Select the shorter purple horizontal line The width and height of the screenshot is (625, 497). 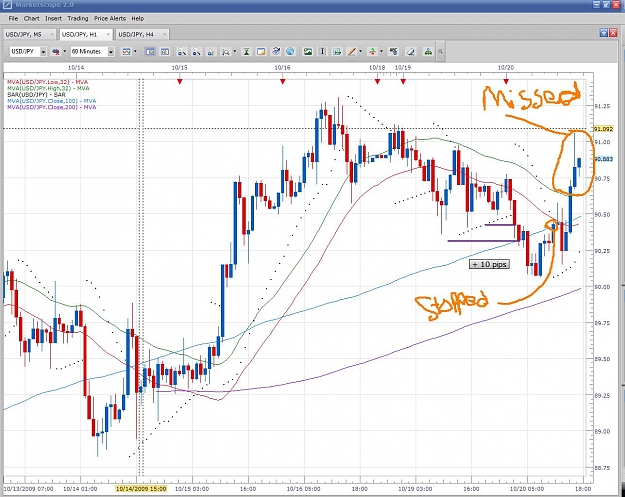[500, 225]
